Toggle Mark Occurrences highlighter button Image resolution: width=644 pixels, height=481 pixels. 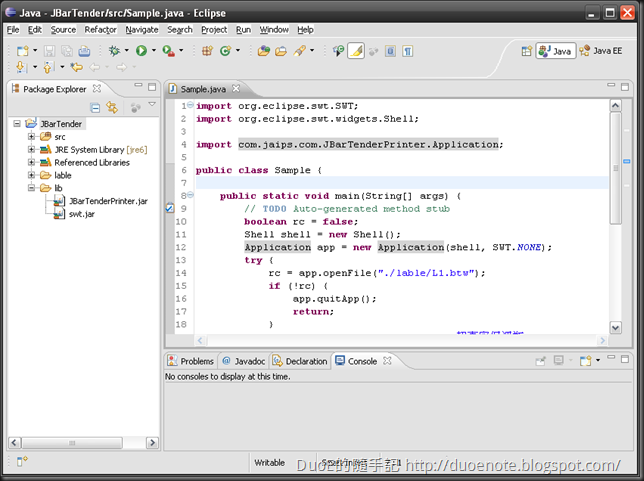click(x=356, y=50)
